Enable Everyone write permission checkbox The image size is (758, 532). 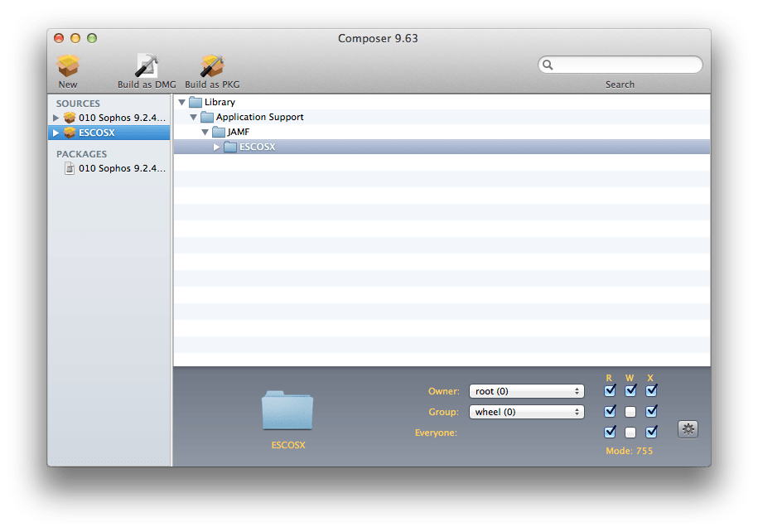click(x=630, y=432)
